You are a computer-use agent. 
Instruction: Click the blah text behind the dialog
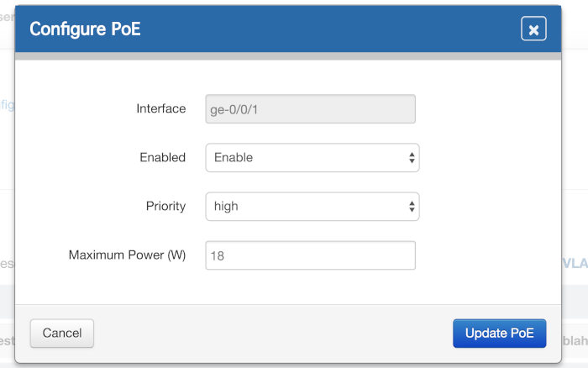tap(575, 341)
